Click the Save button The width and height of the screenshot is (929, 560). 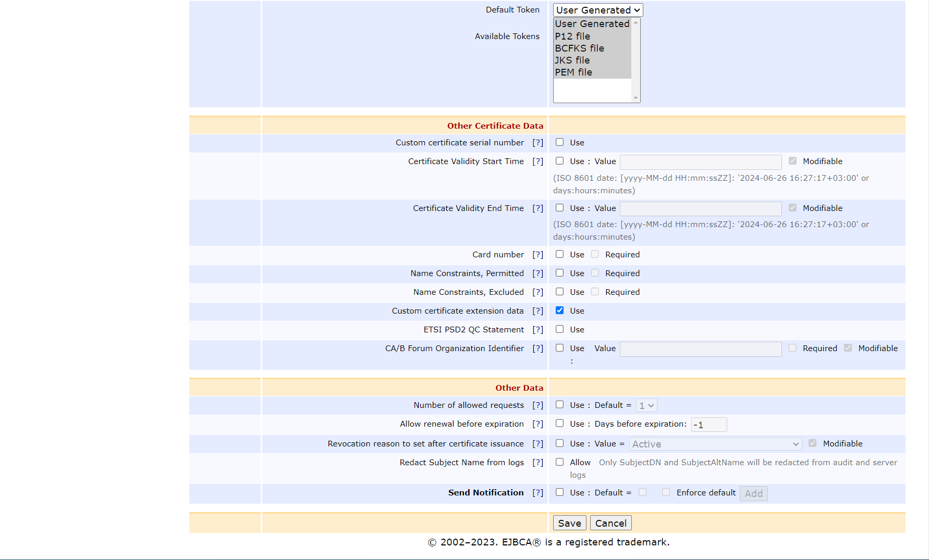pos(569,523)
